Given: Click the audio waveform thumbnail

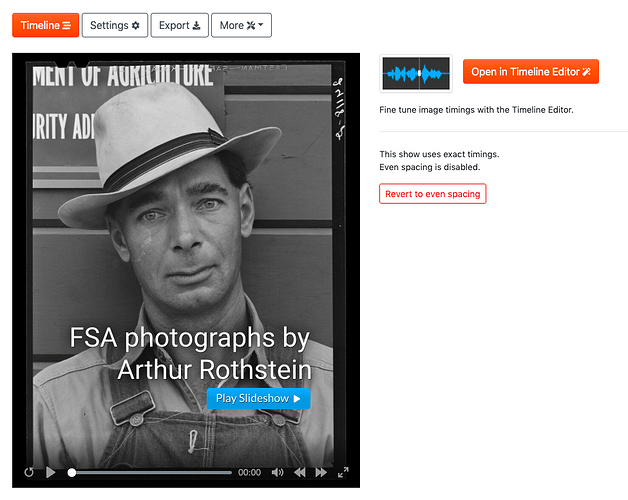Looking at the screenshot, I should click(x=416, y=73).
